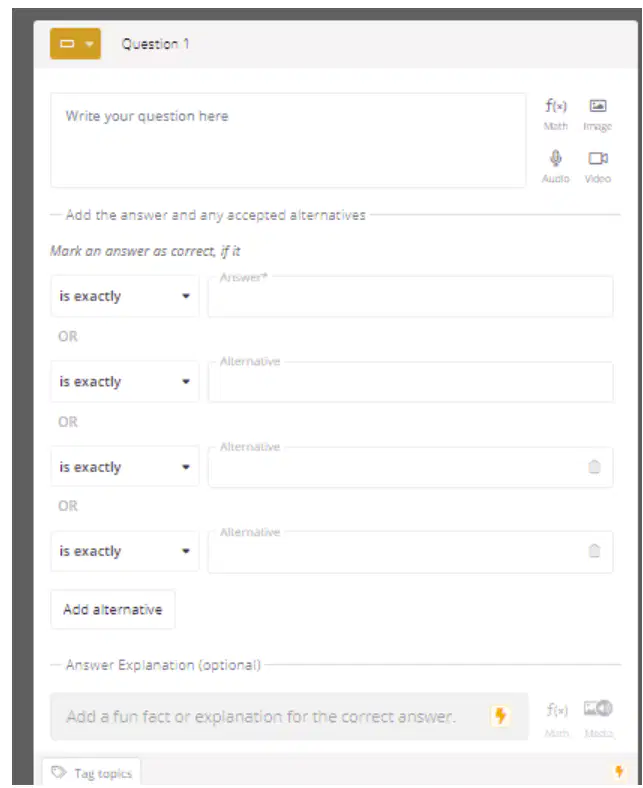Open the yellow question type dropdown
The image size is (643, 788).
click(75, 44)
